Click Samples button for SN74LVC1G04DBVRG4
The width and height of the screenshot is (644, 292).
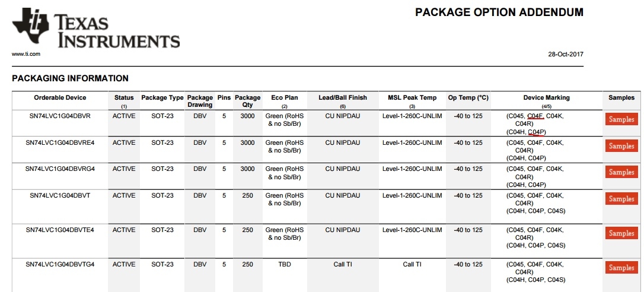click(x=621, y=172)
